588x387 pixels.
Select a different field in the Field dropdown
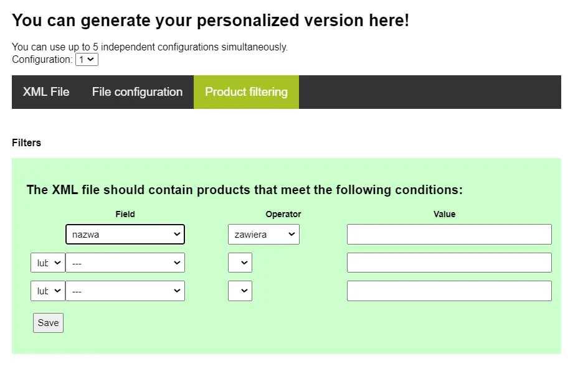(x=125, y=234)
